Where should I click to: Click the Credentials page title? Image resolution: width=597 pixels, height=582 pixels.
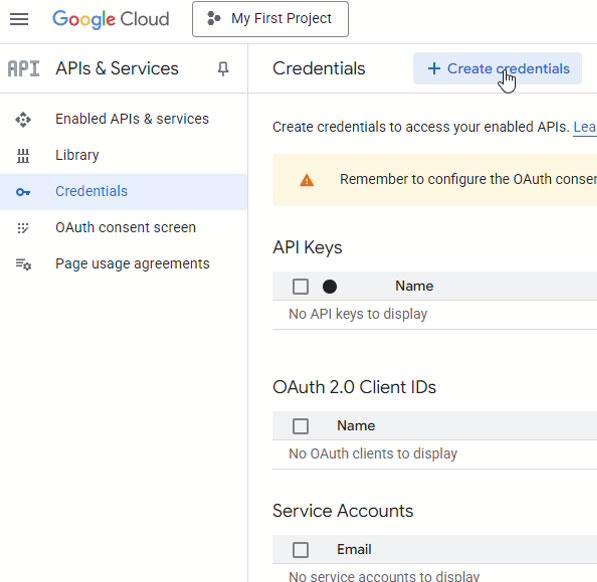319,69
